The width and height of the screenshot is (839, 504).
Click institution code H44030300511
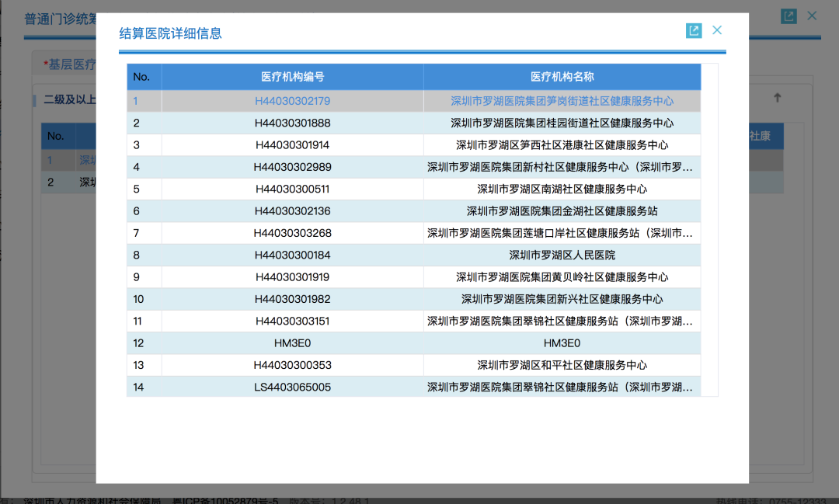(292, 189)
